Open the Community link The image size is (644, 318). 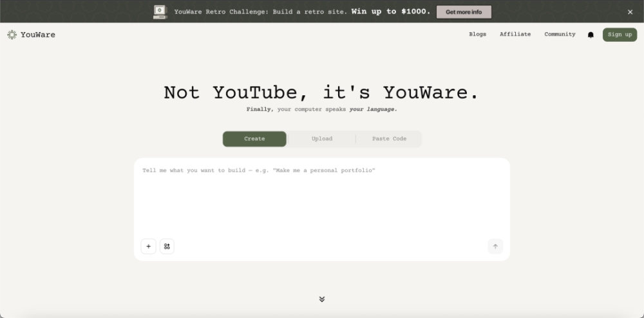click(x=560, y=34)
